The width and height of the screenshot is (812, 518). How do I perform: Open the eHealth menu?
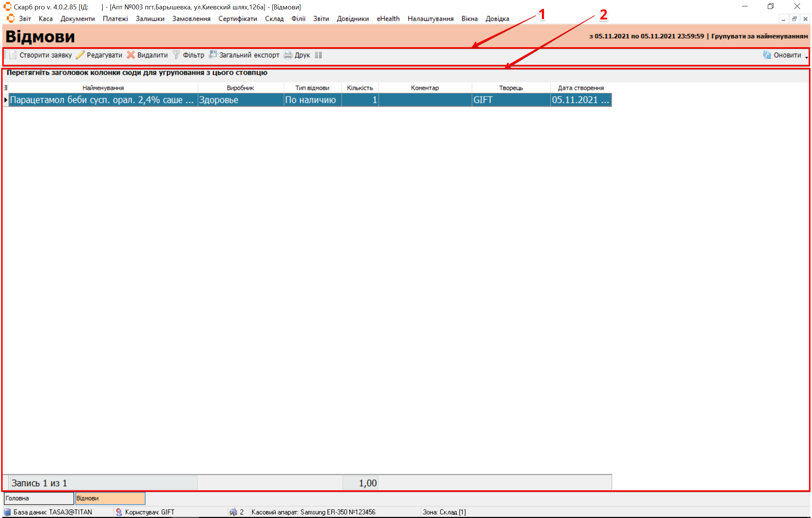pyautogui.click(x=388, y=19)
